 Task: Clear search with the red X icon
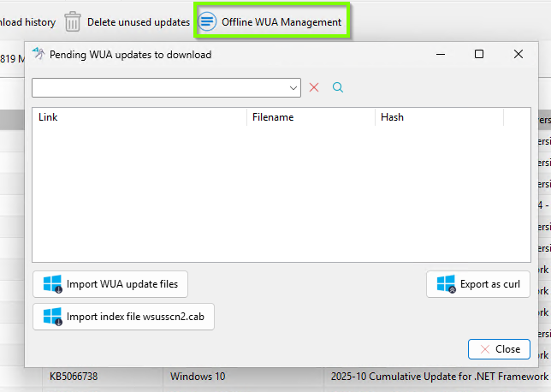pos(314,87)
